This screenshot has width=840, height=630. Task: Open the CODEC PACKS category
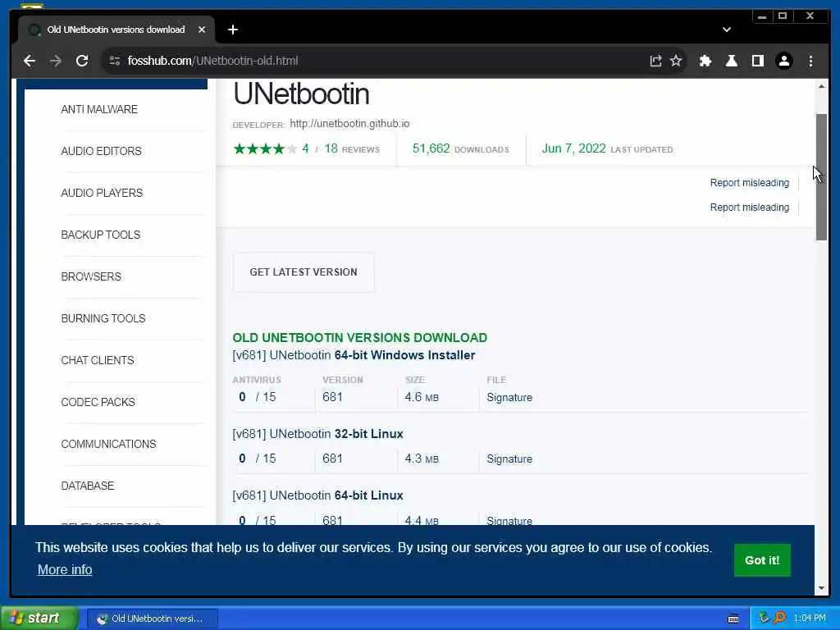[98, 402]
